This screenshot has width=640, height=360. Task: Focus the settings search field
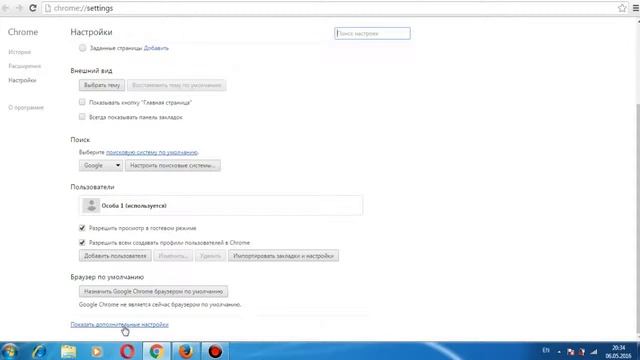click(x=372, y=33)
